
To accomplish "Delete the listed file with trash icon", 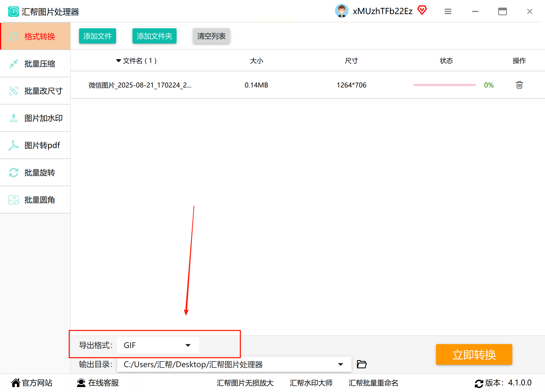I will (x=519, y=85).
